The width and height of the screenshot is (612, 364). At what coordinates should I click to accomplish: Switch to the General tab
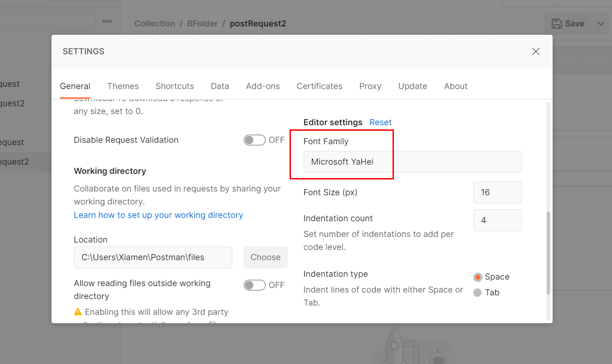[75, 86]
